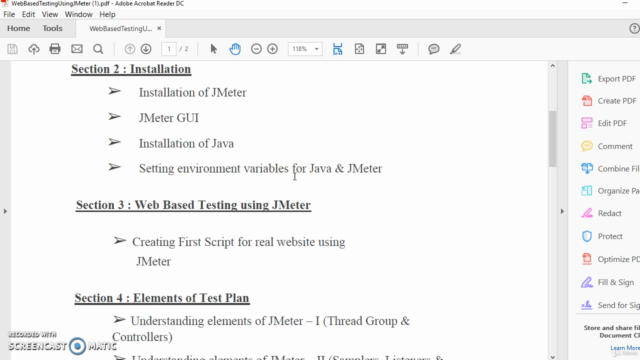Click the text 'Installation of JMeter'
This screenshot has width=640, height=360.
point(193,93)
